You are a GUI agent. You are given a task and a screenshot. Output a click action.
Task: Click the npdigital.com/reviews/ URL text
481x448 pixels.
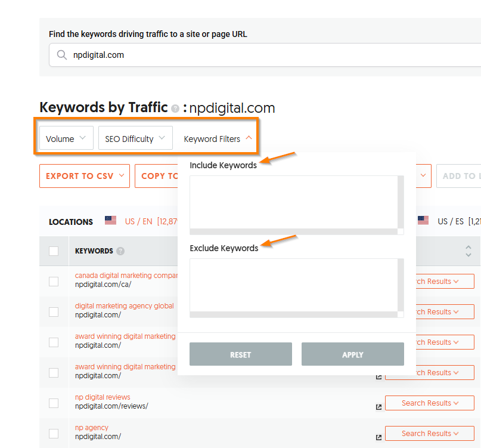click(x=111, y=406)
